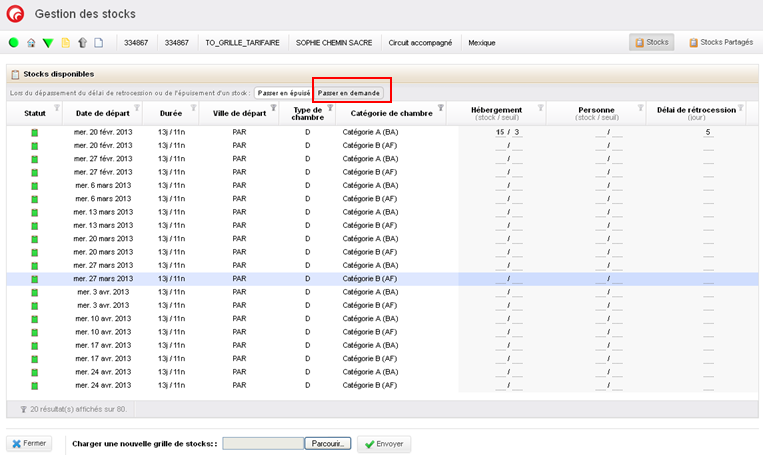This screenshot has width=763, height=455.
Task: Open the Date de départ column filter
Action: pos(136,108)
